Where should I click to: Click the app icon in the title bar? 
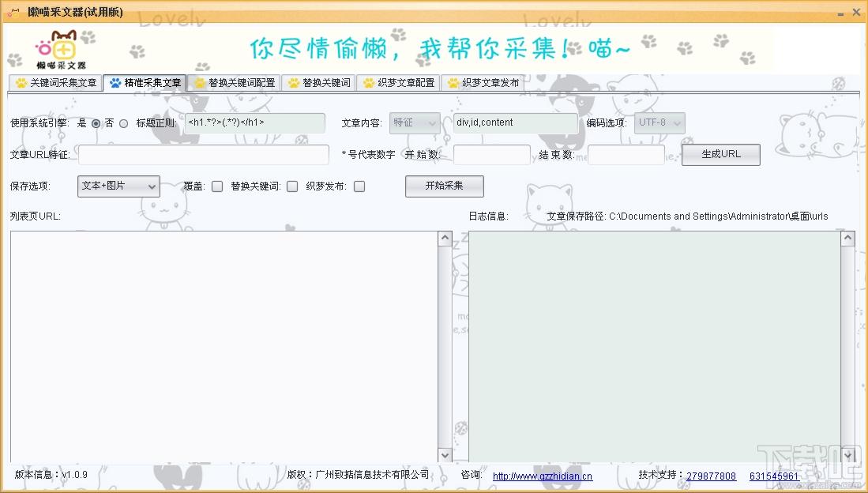(13, 13)
